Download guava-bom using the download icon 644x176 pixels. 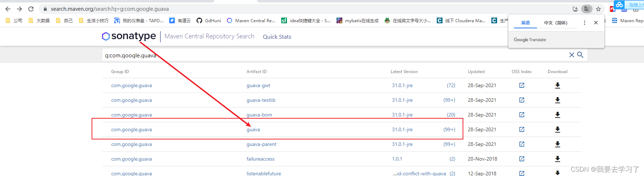click(557, 115)
